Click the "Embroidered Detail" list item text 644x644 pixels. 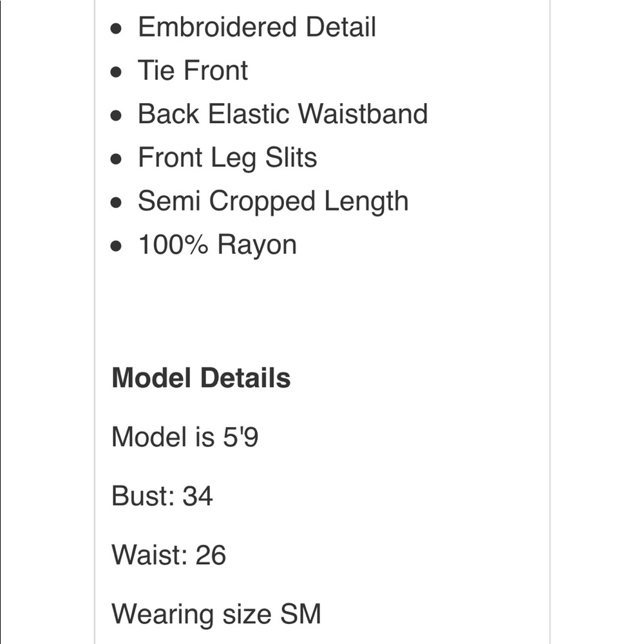pyautogui.click(x=256, y=28)
